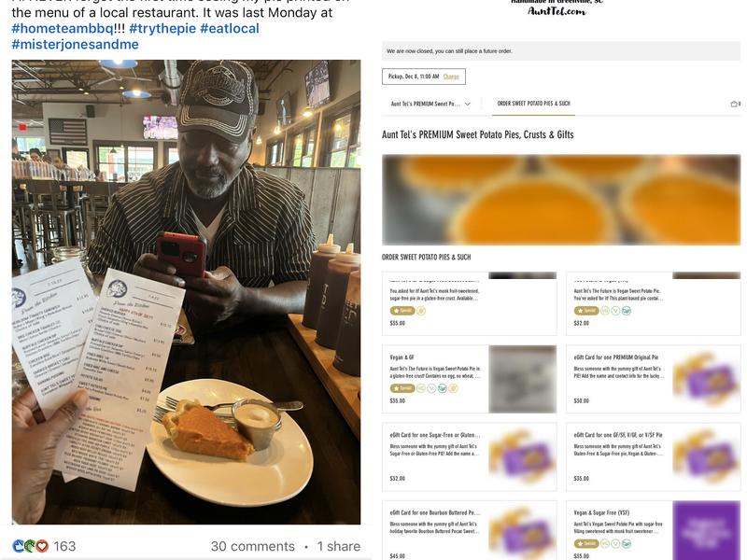This screenshot has height=560, width=747.
Task: Click the purple Vegan & Sugar Free product image
Action: point(707,530)
